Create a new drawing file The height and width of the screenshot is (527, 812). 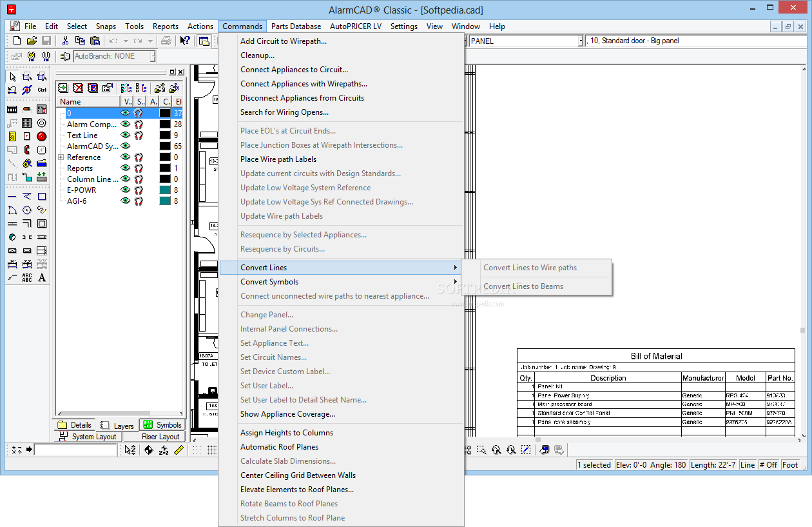coord(17,41)
